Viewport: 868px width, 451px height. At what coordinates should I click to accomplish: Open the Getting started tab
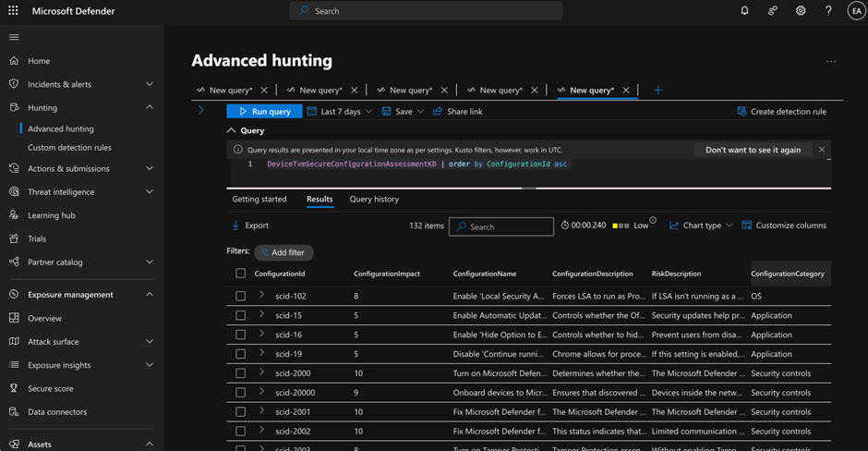point(259,199)
